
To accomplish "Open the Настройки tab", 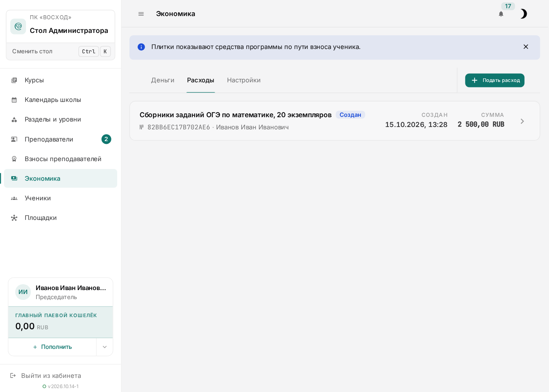I will [244, 80].
